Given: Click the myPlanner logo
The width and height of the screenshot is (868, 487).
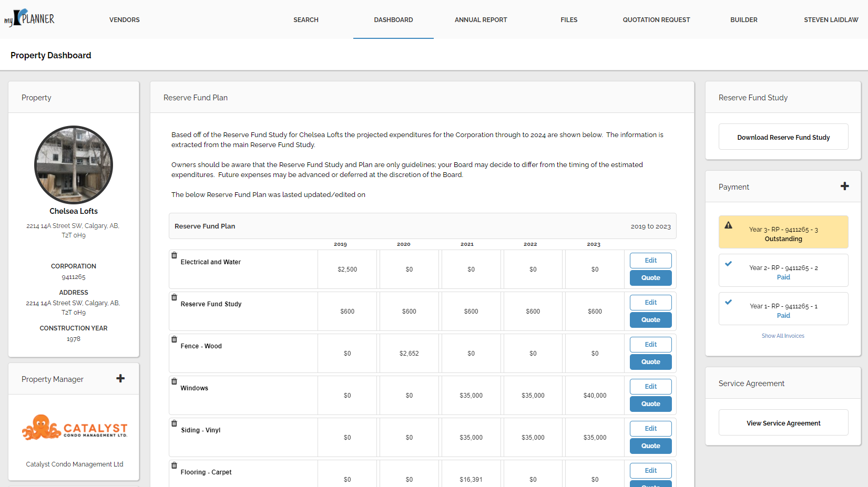Looking at the screenshot, I should [x=29, y=18].
